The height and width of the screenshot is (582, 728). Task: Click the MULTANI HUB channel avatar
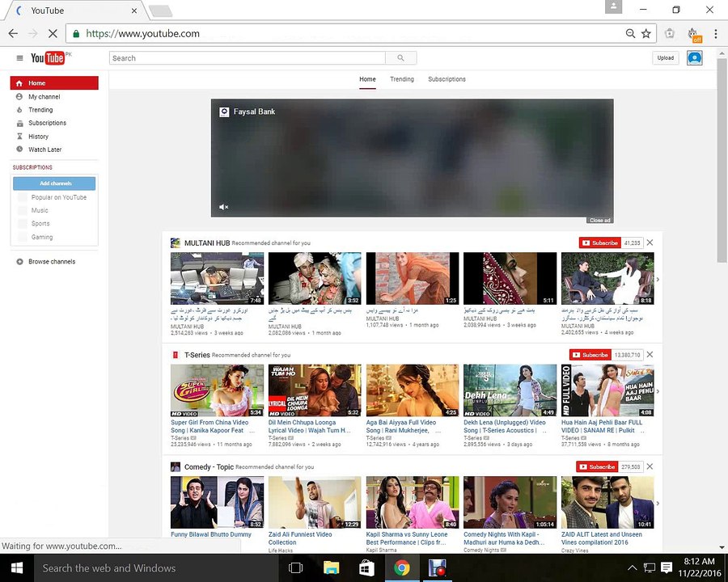coord(175,242)
